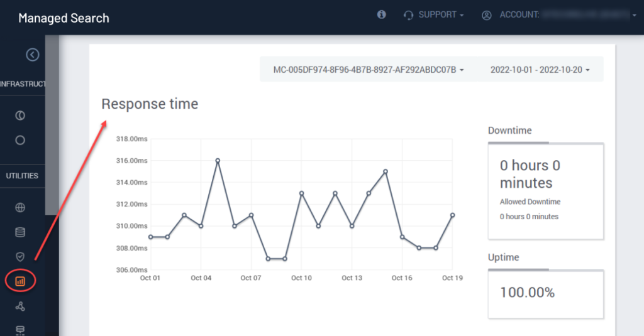Open the globe utility icon
This screenshot has height=336, width=644.
coord(20,208)
